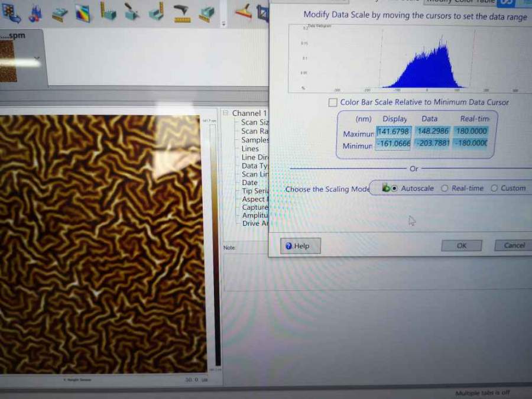Open the toolbar overflow arrow
Image resolution: width=532 pixels, height=399 pixels.
pyautogui.click(x=223, y=24)
